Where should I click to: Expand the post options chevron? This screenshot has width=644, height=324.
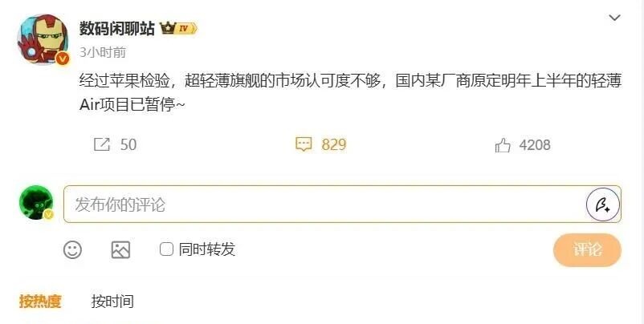coord(614,18)
